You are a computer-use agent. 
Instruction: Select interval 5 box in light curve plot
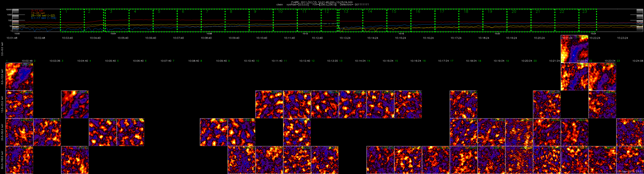click(165, 21)
